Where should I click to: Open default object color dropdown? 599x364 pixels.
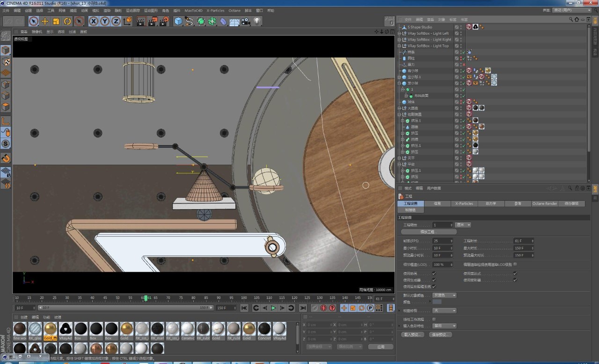tap(444, 295)
